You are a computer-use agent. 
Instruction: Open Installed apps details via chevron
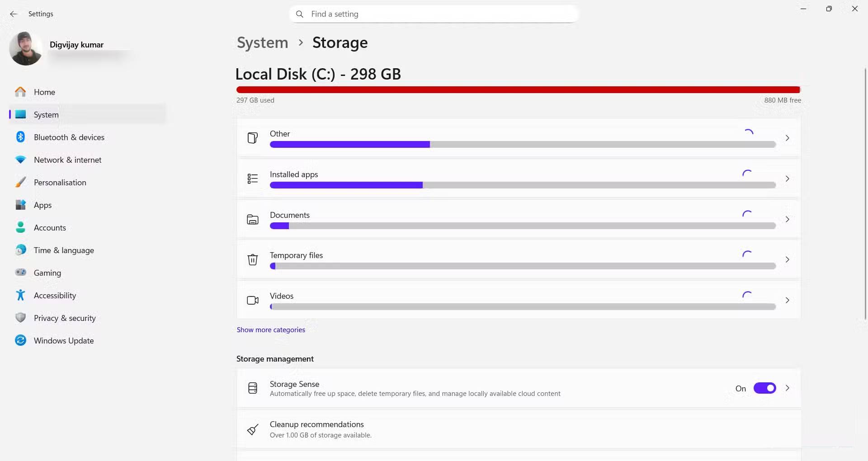point(787,179)
